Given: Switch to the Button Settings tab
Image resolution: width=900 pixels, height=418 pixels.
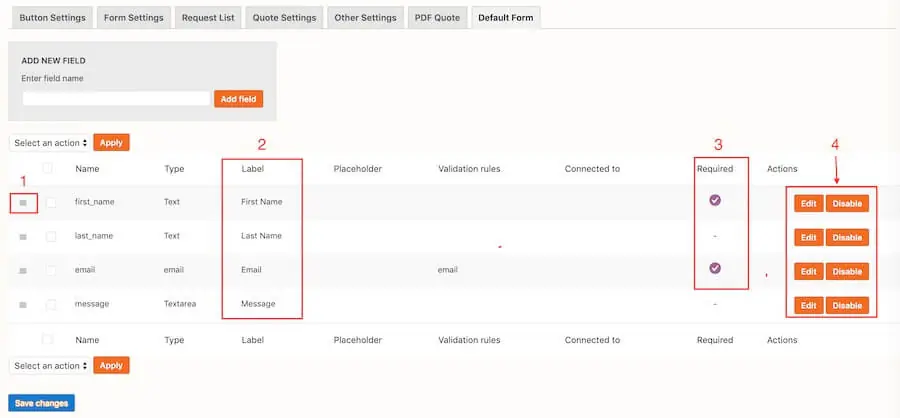Looking at the screenshot, I should click(x=52, y=18).
